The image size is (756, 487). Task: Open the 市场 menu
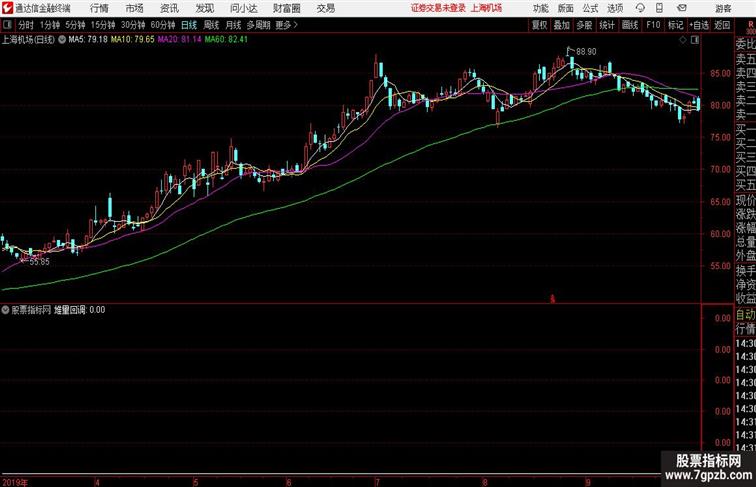135,8
